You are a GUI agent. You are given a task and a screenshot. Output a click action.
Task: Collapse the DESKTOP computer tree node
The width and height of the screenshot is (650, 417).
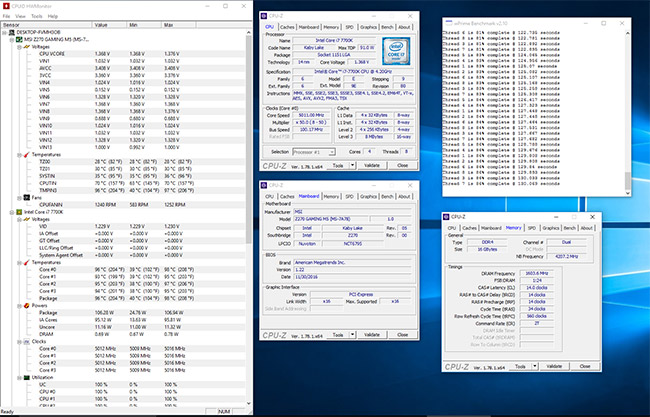point(5,32)
